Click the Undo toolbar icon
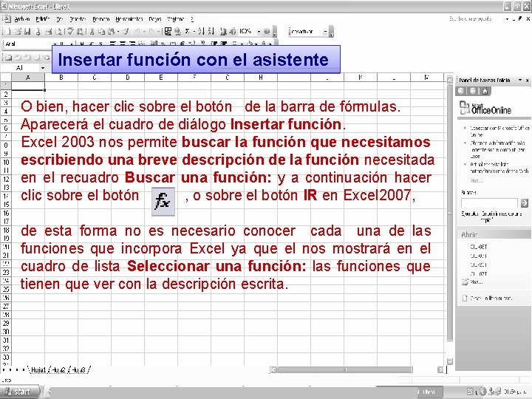This screenshot has width=532, height=399. point(137,32)
